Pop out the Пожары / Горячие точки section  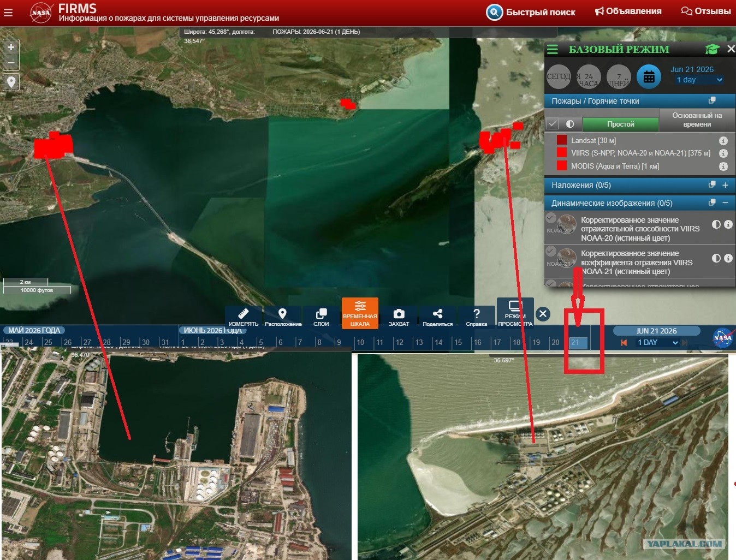coord(712,100)
